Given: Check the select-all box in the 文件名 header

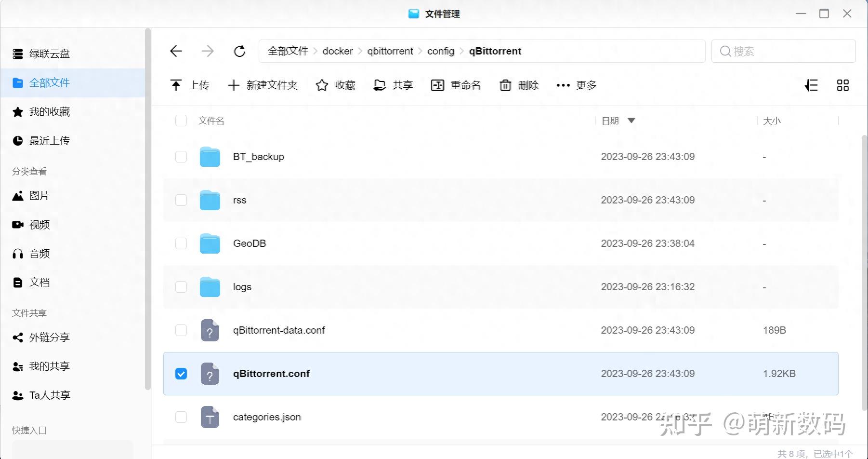Looking at the screenshot, I should click(x=181, y=121).
